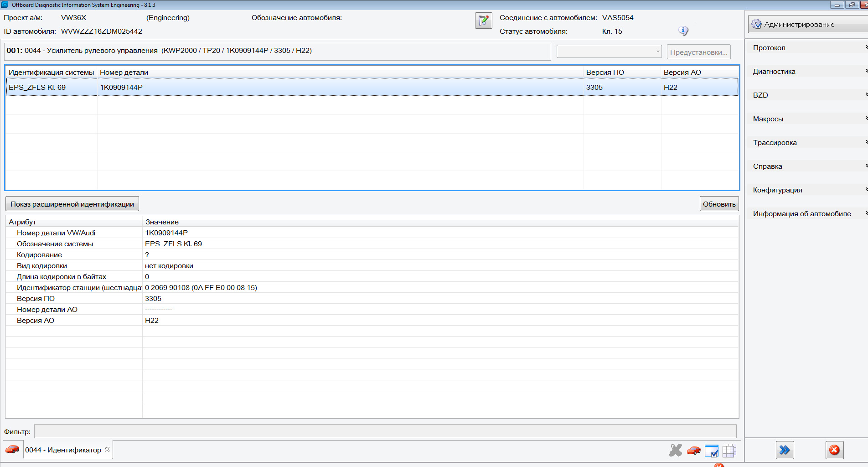This screenshot has width=868, height=467.
Task: Click the Обновить button
Action: click(x=719, y=204)
